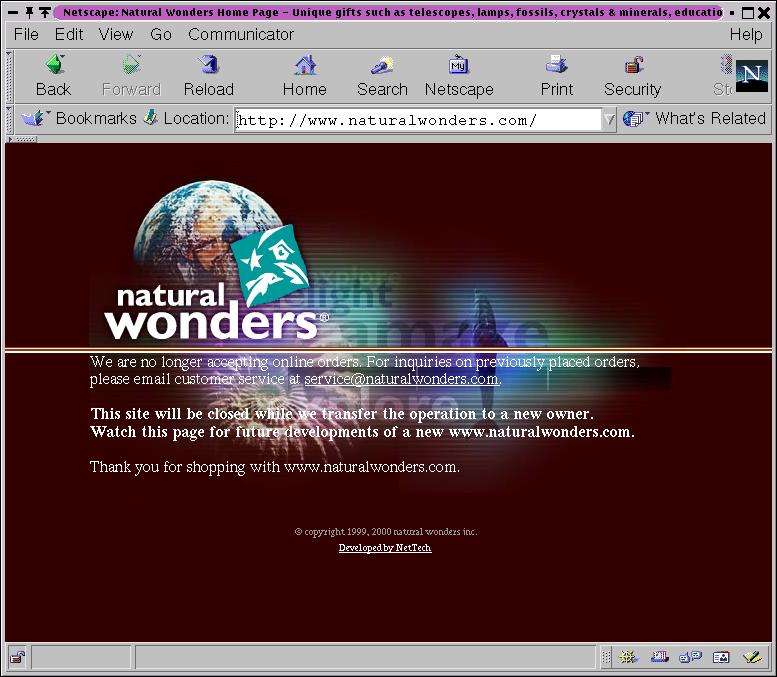Open My Netscape from the toolbar
Viewport: 777px width, 677px height.
(459, 75)
